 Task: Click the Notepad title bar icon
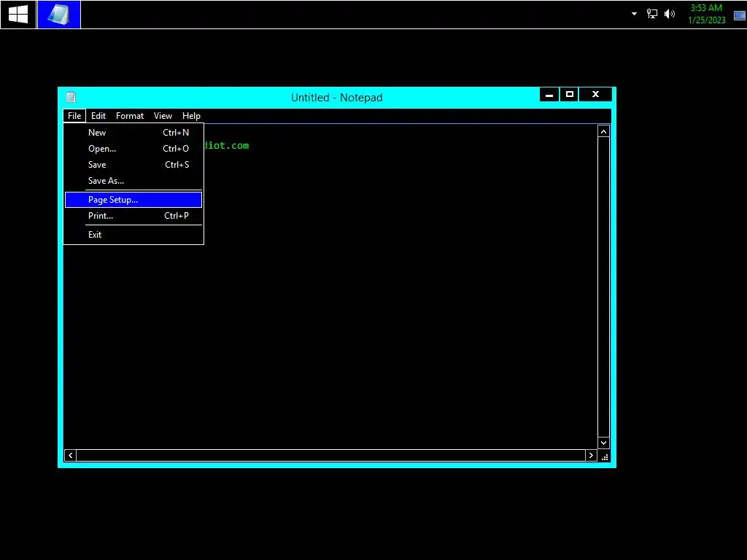pos(71,97)
